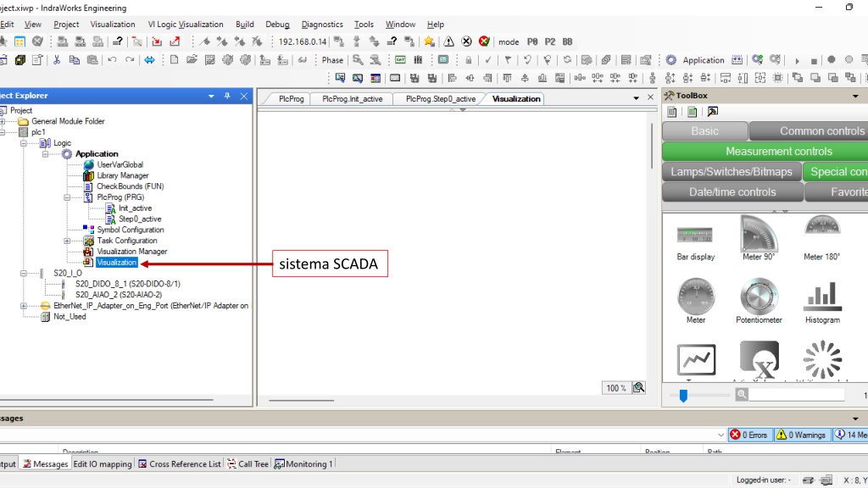Viewport: 868px width, 488px height.
Task: Click the zoom magnifier next to 100 %
Action: 638,388
